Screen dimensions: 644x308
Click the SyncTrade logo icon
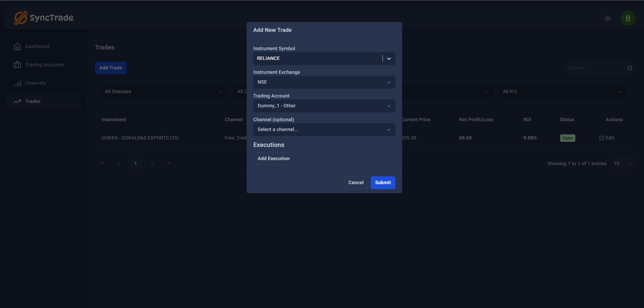point(21,18)
